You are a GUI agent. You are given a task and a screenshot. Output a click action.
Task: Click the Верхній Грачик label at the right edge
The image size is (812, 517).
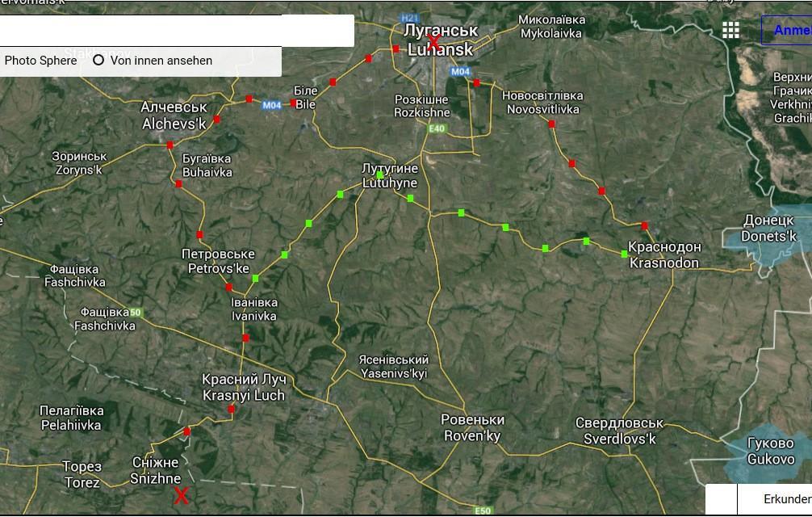792,98
